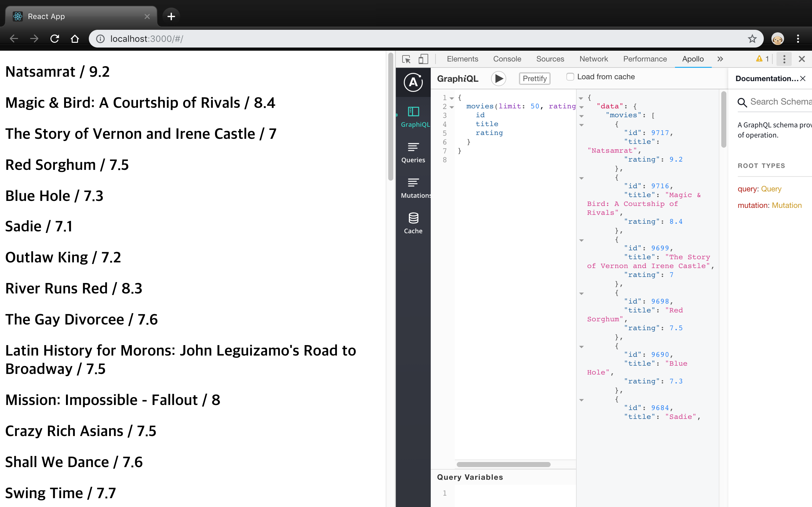Open the Mutation root type link

[x=787, y=205]
